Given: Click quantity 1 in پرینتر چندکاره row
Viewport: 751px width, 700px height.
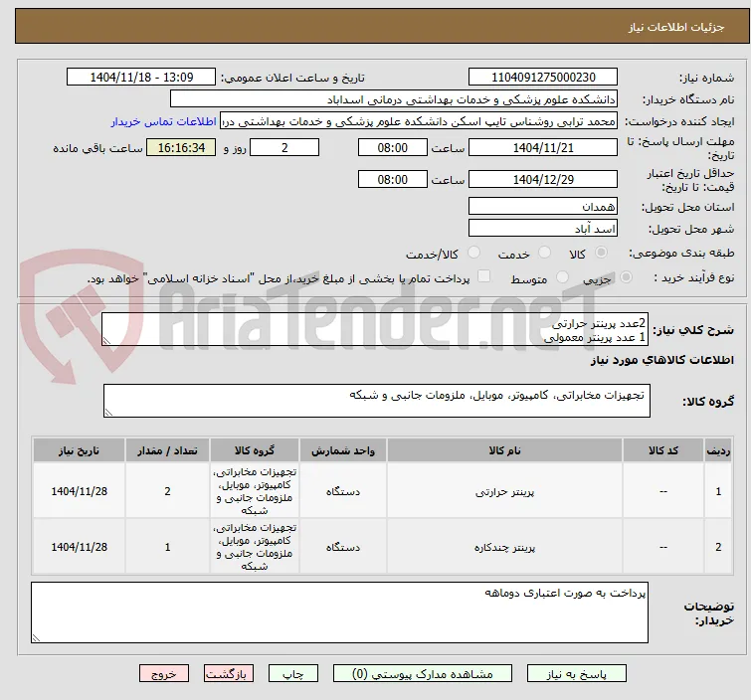Looking at the screenshot, I should point(168,547).
